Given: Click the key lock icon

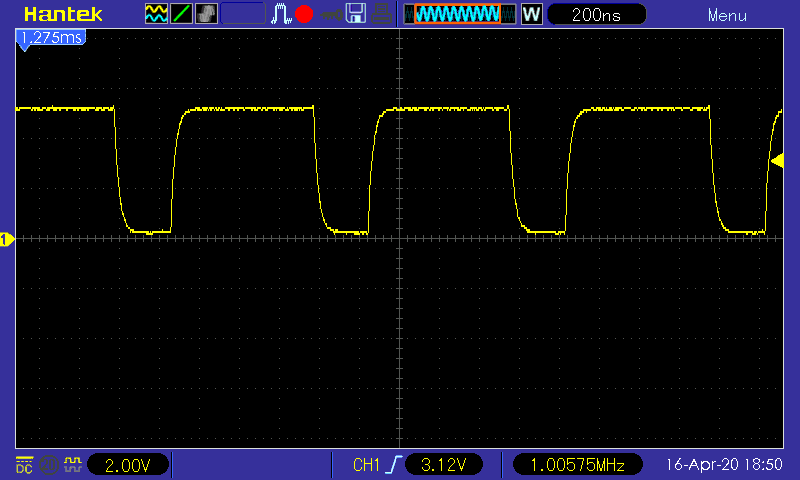Looking at the screenshot, I should point(331,15).
